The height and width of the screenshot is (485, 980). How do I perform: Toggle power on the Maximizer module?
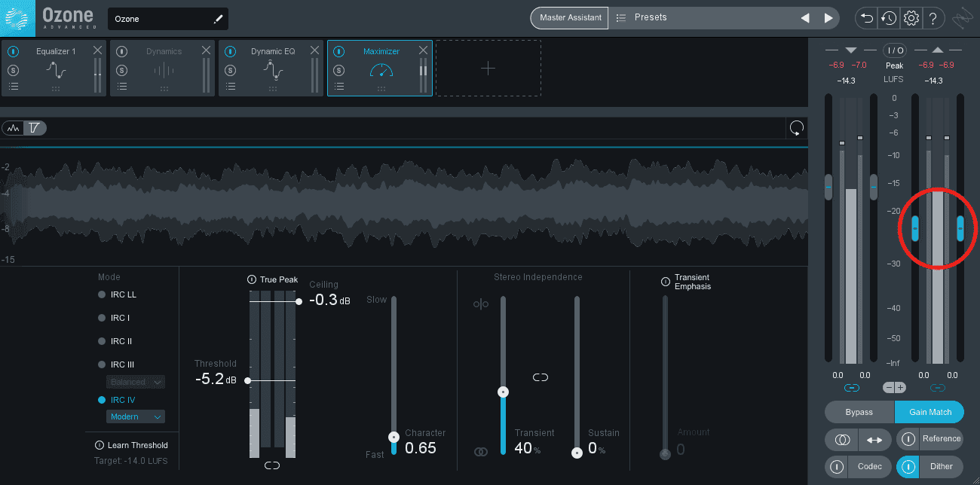tap(339, 52)
